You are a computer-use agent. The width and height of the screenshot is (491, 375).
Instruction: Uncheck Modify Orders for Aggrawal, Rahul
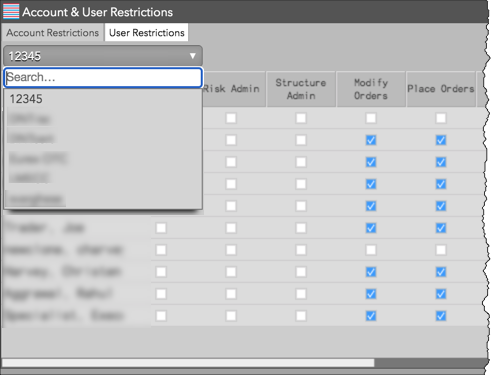point(371,294)
